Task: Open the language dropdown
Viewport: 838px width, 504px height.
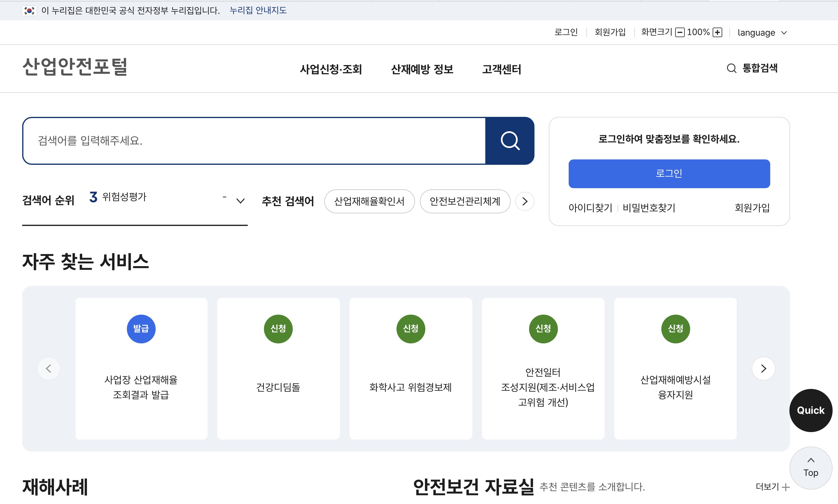Action: tap(762, 32)
